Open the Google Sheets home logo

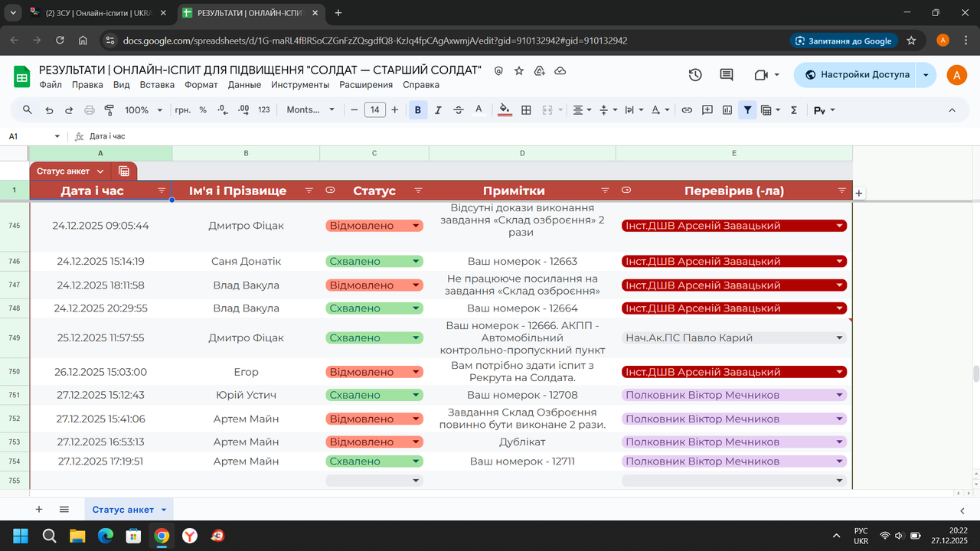coord(21,76)
